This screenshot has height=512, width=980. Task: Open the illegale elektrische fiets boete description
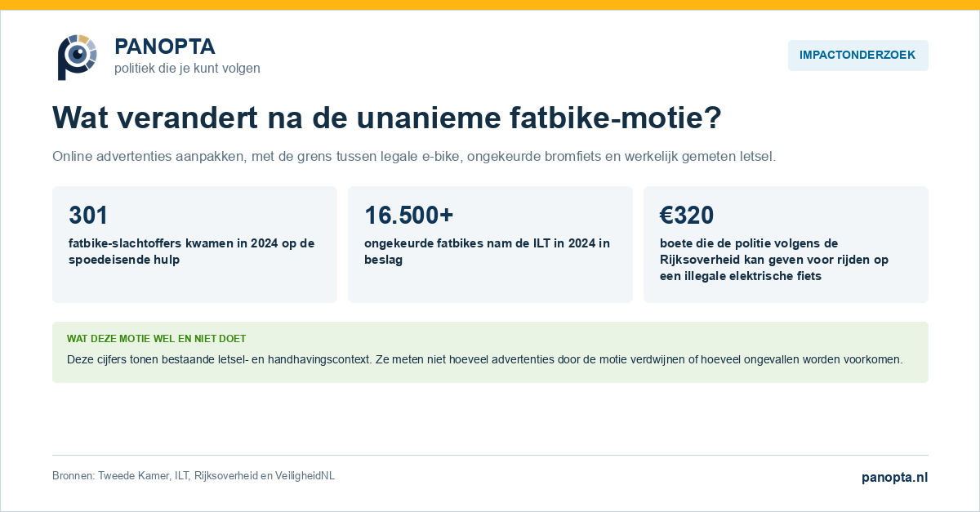(x=774, y=260)
